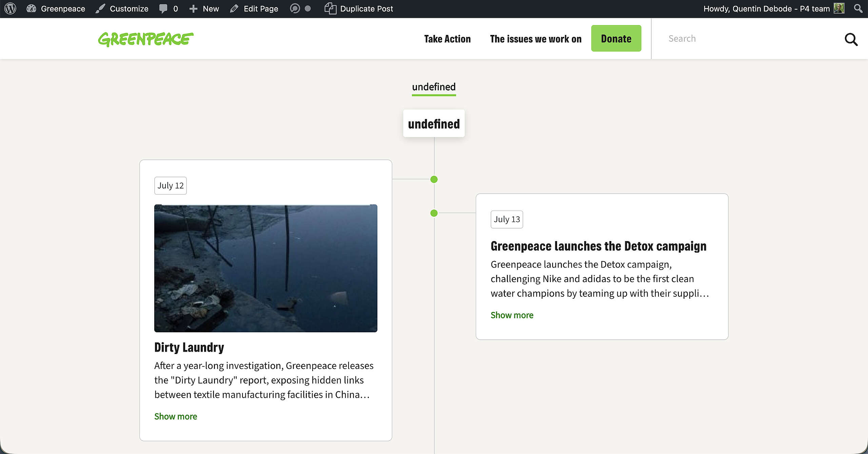Click the circular status indicator icon in admin bar
The image size is (868, 454).
(295, 8)
